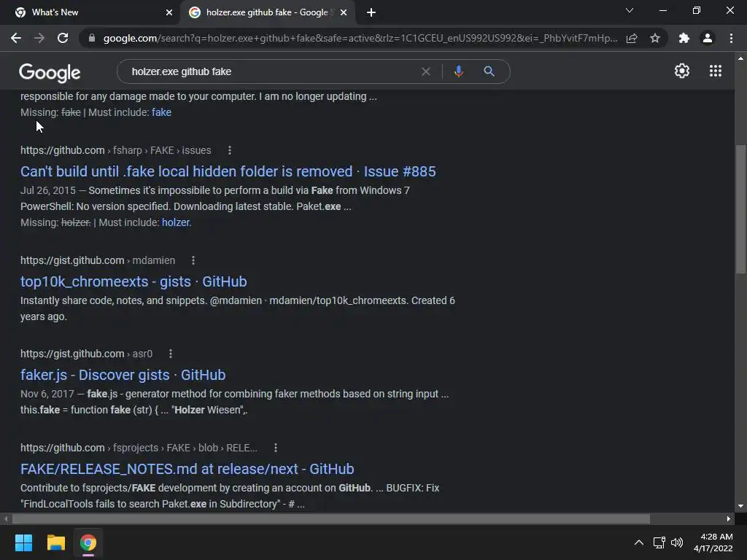Click the lock icon in address bar
Screen dimensions: 747x560
click(x=92, y=38)
